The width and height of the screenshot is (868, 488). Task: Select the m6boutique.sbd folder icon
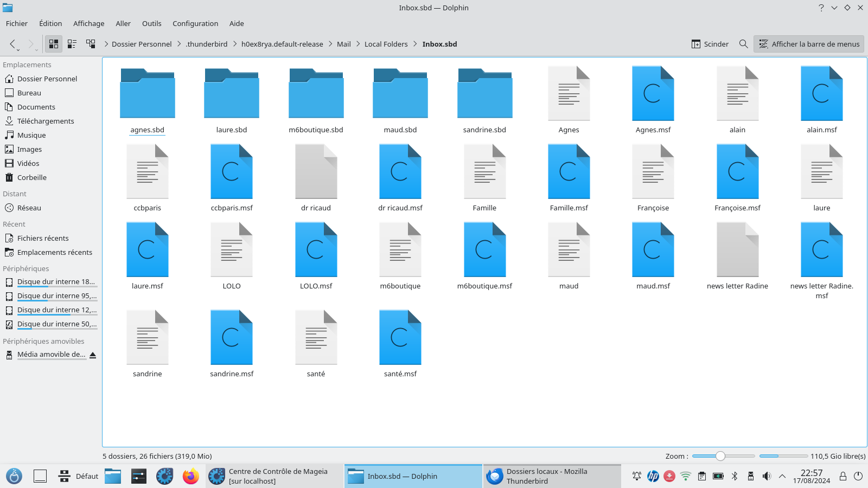point(316,93)
